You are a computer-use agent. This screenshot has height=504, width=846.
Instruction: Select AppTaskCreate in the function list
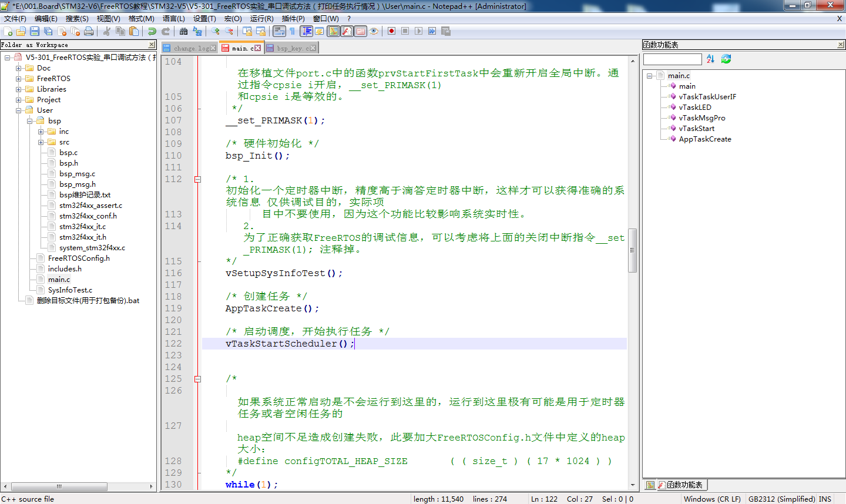click(705, 139)
